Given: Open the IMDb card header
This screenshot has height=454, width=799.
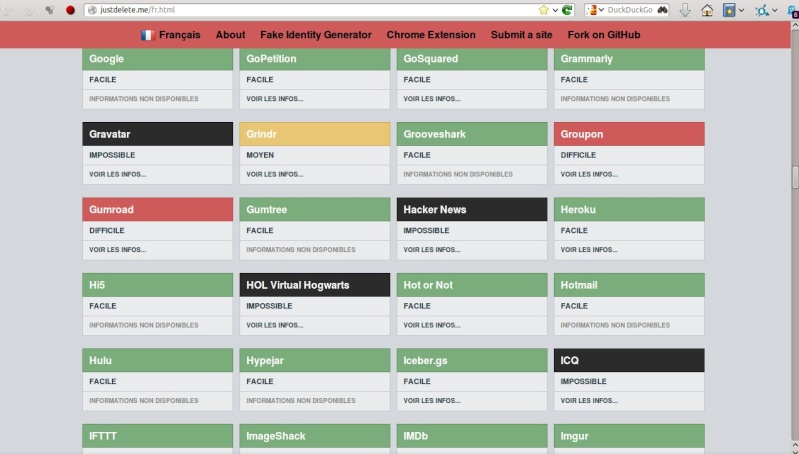Looking at the screenshot, I should [472, 436].
